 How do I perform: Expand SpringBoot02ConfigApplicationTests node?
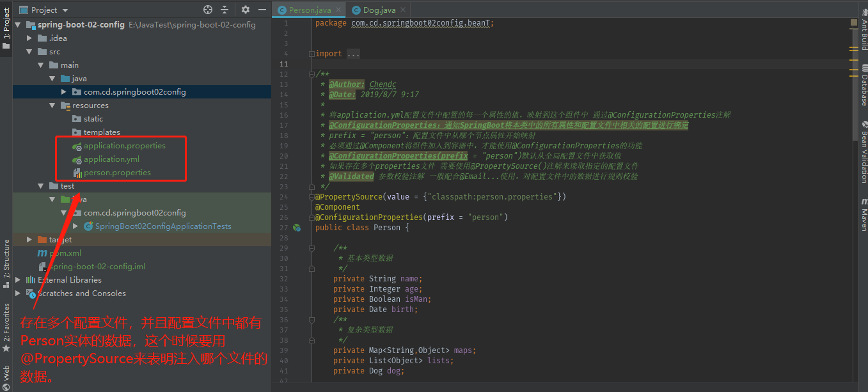(76, 226)
